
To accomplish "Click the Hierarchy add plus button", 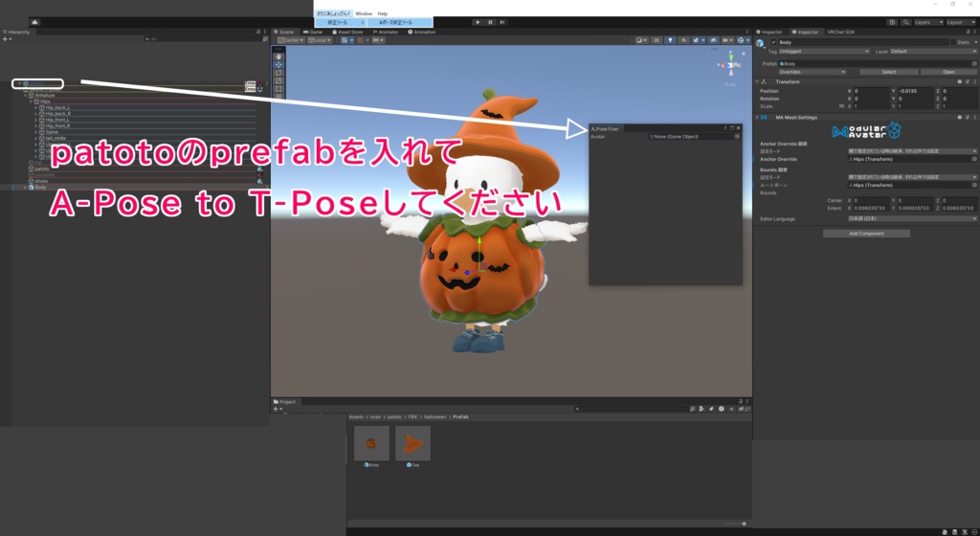I will point(6,38).
